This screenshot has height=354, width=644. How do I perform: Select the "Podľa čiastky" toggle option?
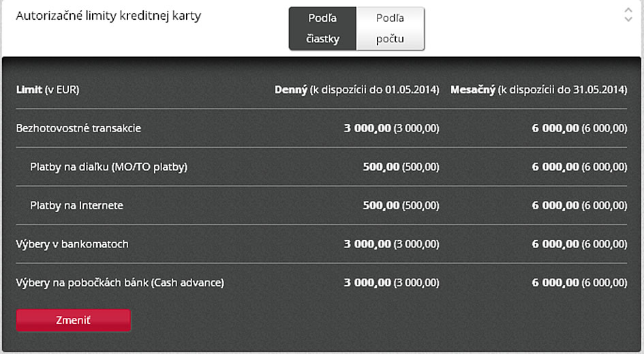[x=322, y=29]
